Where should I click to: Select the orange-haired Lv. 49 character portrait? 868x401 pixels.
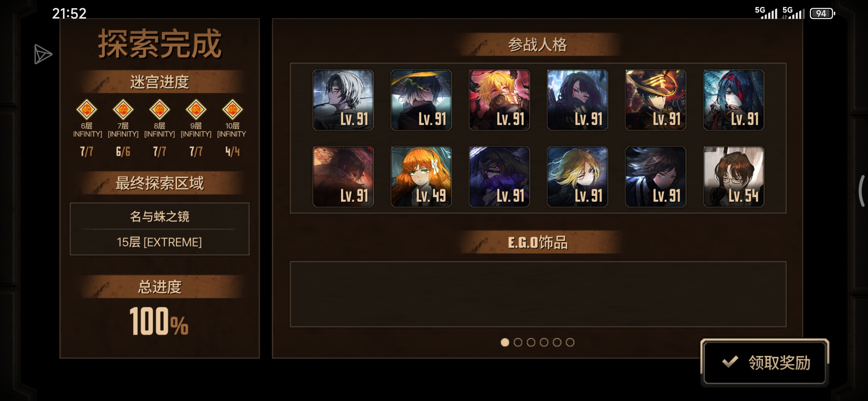pos(421,176)
